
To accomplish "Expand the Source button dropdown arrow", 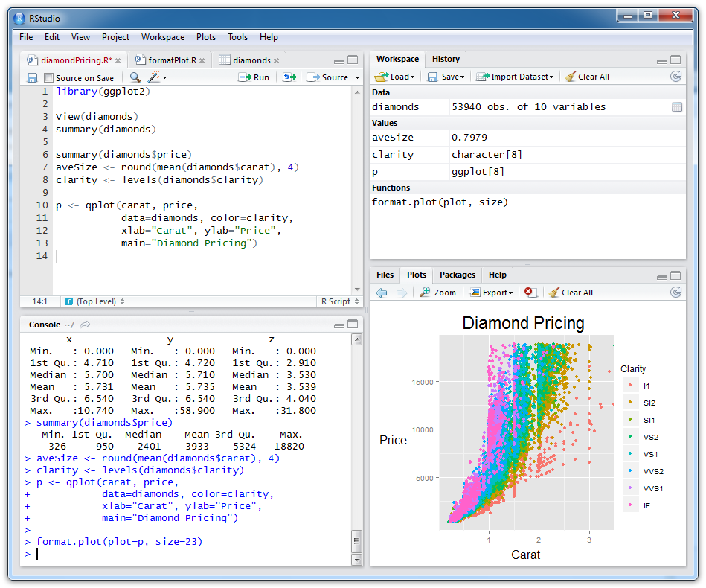I will click(x=357, y=78).
